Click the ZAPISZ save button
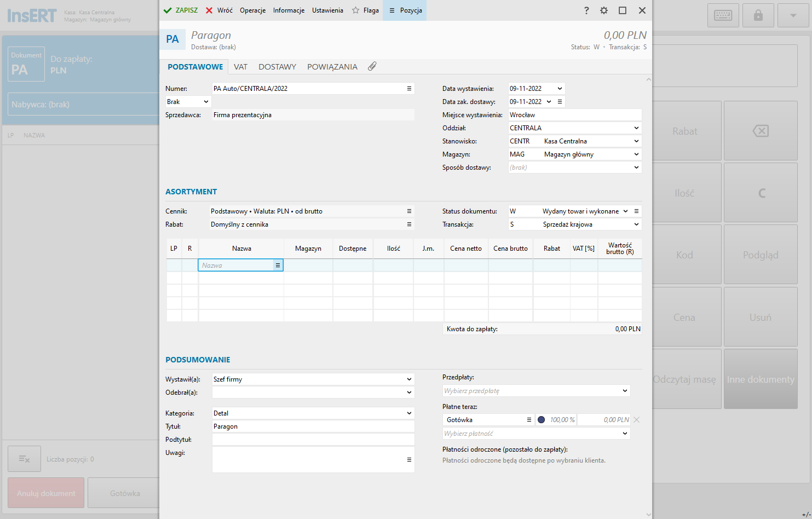Image resolution: width=812 pixels, height=519 pixels. tap(181, 10)
